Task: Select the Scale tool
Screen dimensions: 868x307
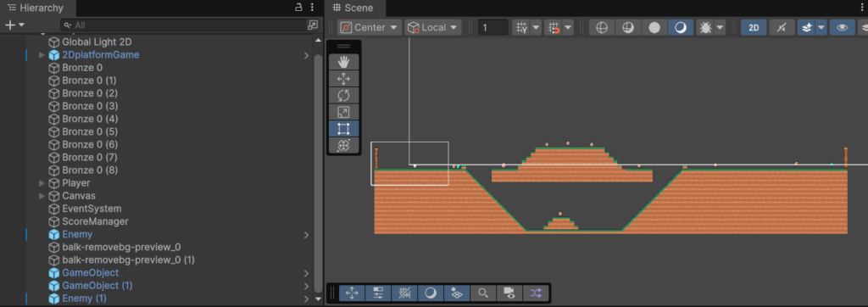Action: 344,112
